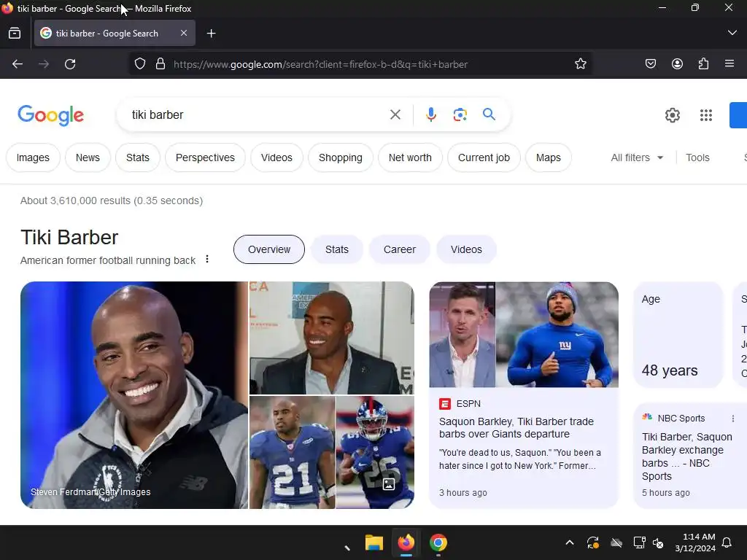Open the knowledge panel Videos tab

pyautogui.click(x=466, y=249)
